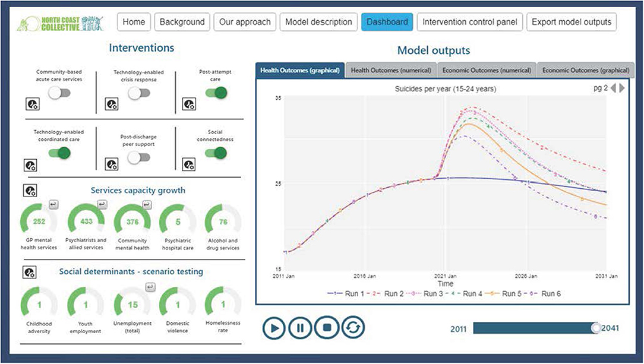Image resolution: width=644 pixels, height=364 pixels.
Task: Click the 'pg 2' page indicator
Action: click(601, 88)
